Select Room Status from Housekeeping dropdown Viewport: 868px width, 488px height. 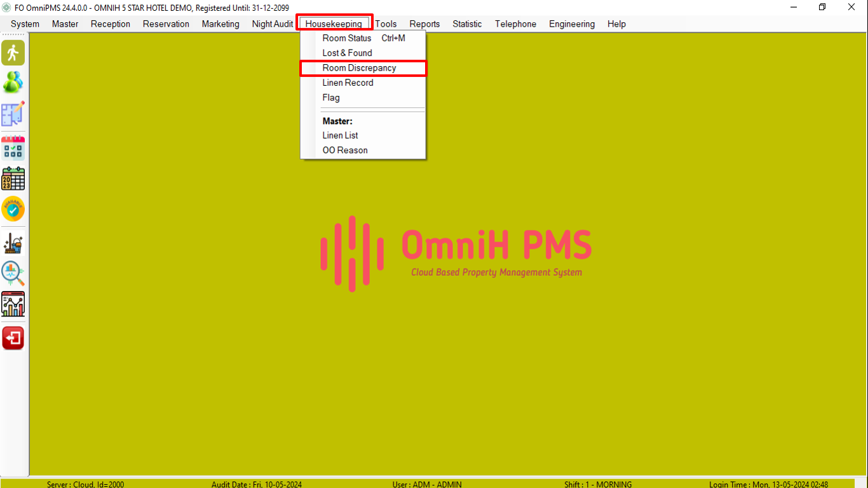pyautogui.click(x=363, y=38)
